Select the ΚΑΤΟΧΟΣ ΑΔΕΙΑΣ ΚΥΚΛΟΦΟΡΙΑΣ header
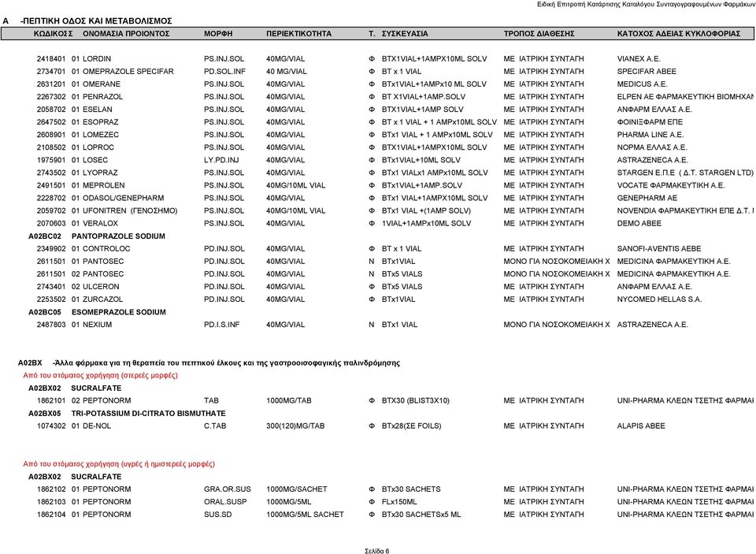This screenshot has width=756, height=554. pyautogui.click(x=679, y=34)
